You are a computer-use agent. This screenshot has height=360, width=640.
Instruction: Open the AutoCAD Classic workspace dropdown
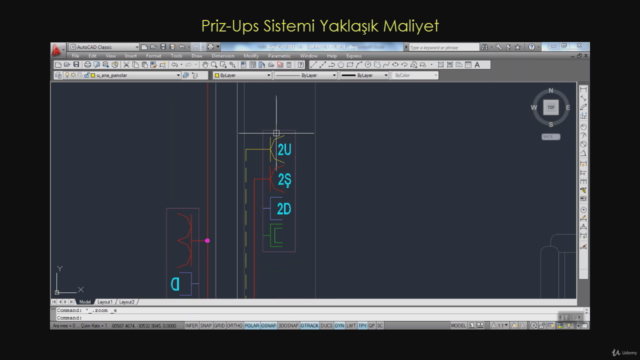pos(104,47)
